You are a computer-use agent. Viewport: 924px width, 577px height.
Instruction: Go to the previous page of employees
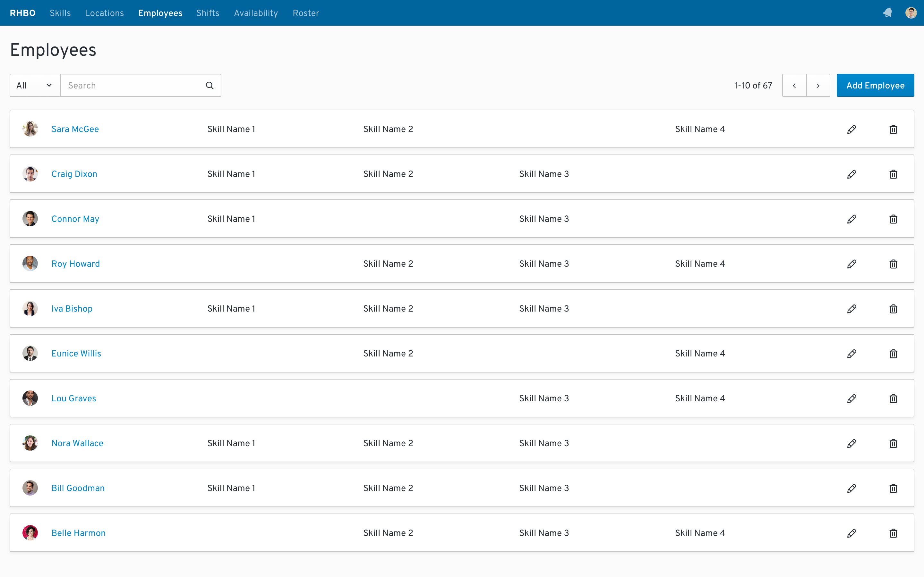pos(794,86)
